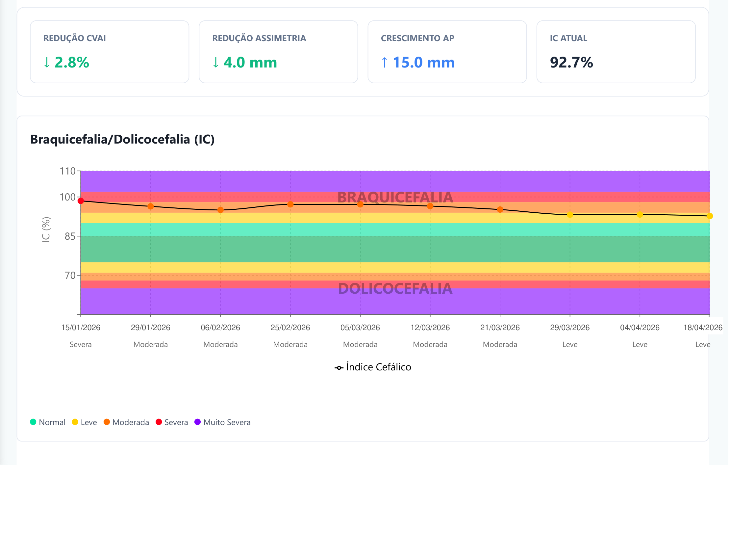Image resolution: width=756 pixels, height=535 pixels.
Task: Click the Moderada label under 21/03/2026
Action: [500, 344]
